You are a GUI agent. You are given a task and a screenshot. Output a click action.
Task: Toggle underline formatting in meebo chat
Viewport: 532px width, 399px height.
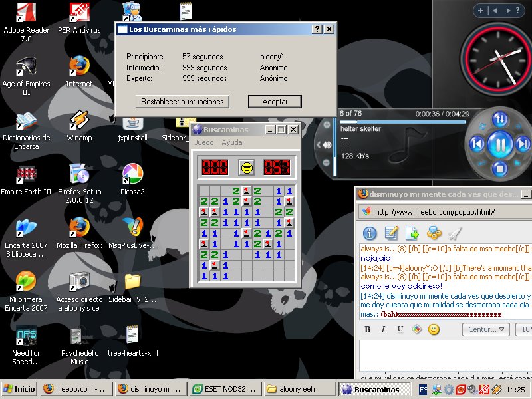400,329
